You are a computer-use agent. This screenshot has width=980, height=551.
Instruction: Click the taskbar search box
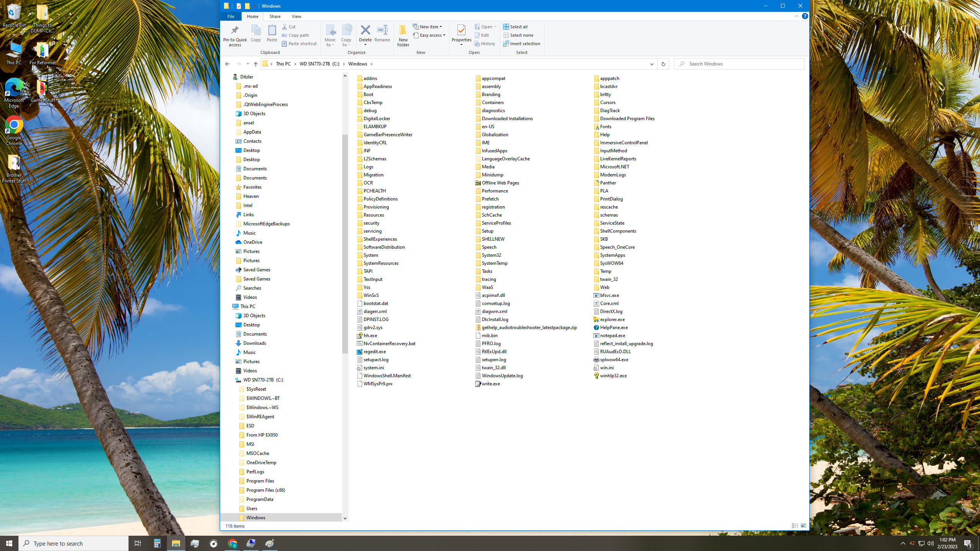tap(73, 543)
